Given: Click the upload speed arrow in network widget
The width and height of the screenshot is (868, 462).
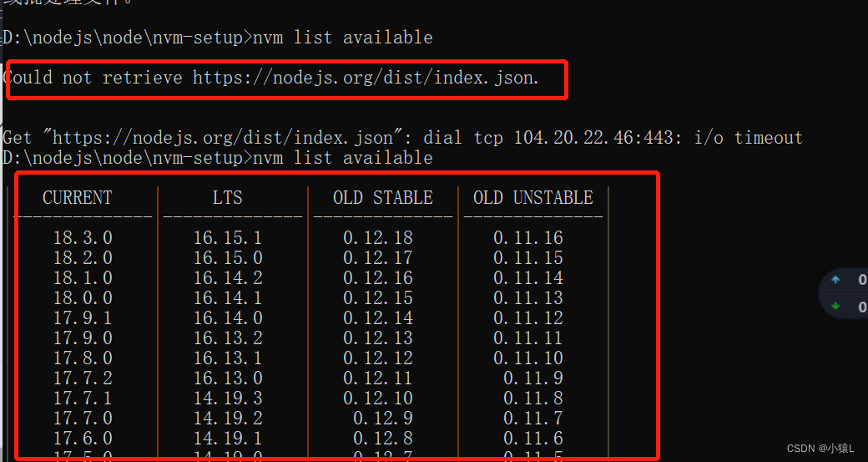Looking at the screenshot, I should 836,280.
